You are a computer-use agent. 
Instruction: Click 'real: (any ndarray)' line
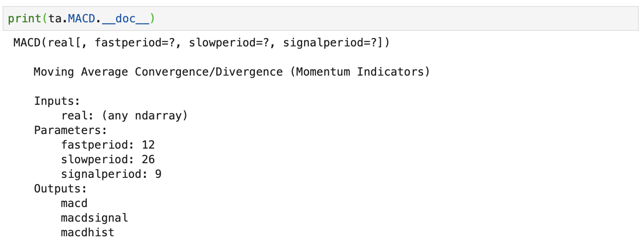(x=125, y=116)
